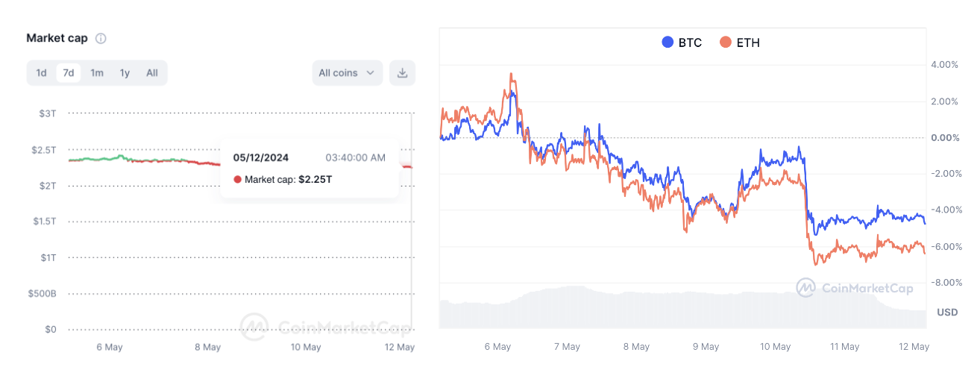980x373 pixels.
Task: Click the Market cap info icon
Action: click(101, 38)
